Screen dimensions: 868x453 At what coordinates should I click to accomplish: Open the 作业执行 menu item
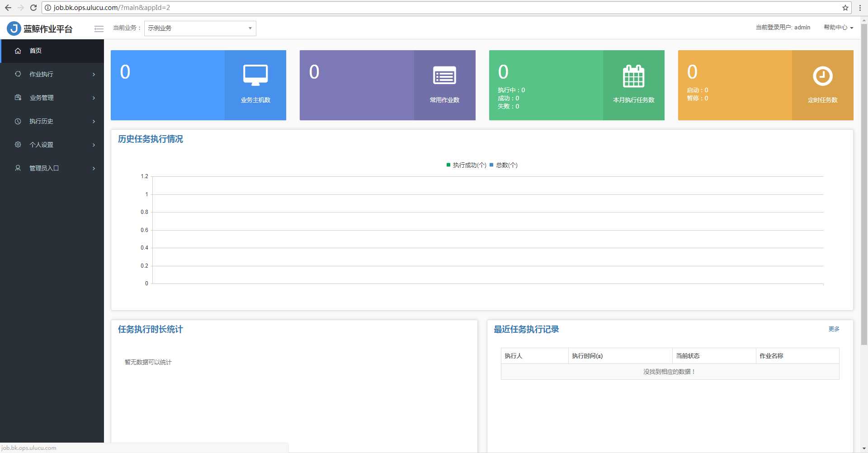52,74
